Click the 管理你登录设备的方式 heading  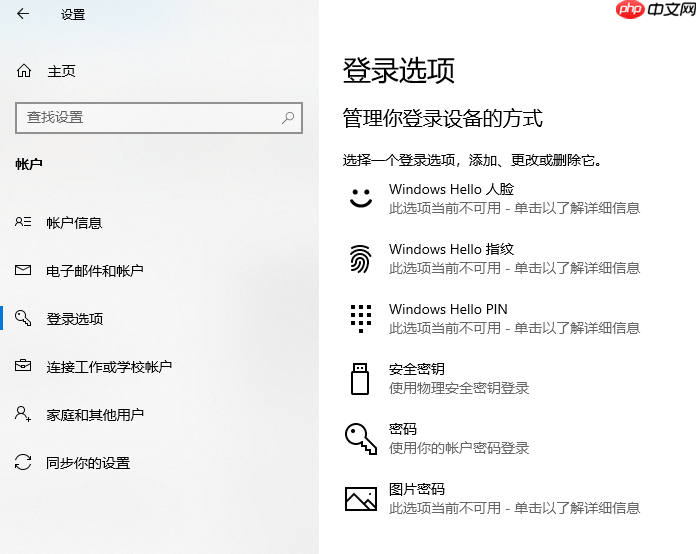(x=443, y=118)
